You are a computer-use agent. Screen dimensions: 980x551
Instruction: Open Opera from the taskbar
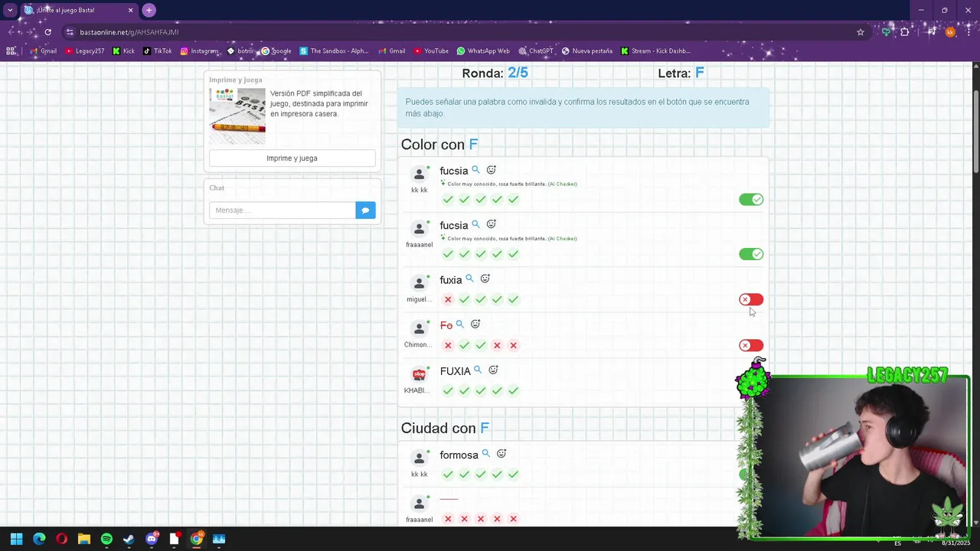(61, 539)
